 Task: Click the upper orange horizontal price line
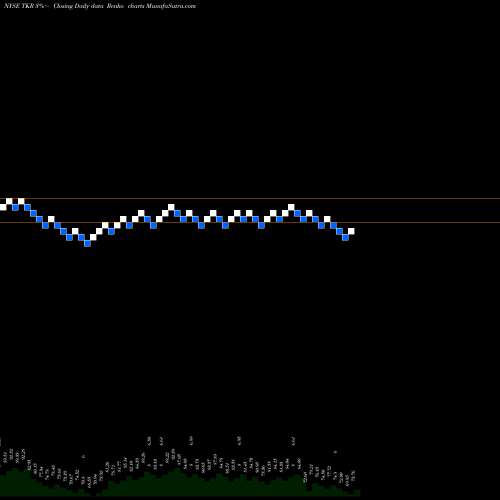point(250,199)
